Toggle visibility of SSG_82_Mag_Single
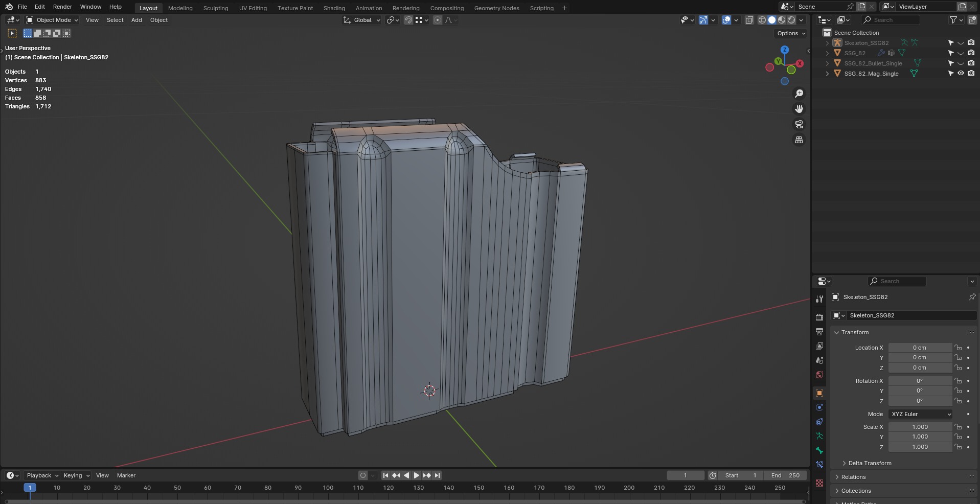Screen dimensions: 980x504 point(961,73)
